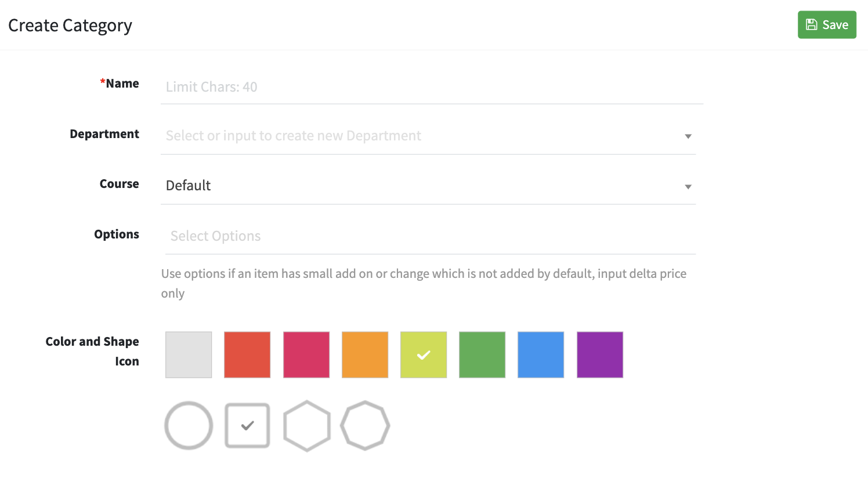Select the circle shape icon
The image size is (868, 478).
189,425
